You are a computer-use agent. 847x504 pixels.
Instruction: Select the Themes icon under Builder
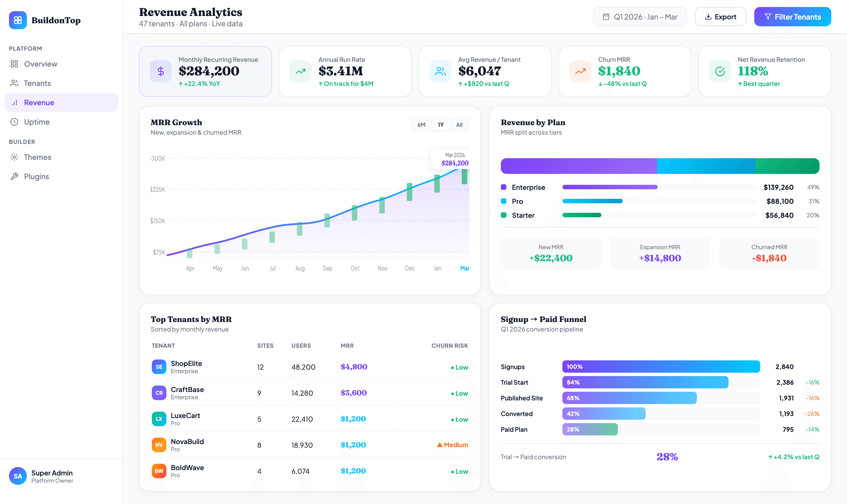point(15,157)
